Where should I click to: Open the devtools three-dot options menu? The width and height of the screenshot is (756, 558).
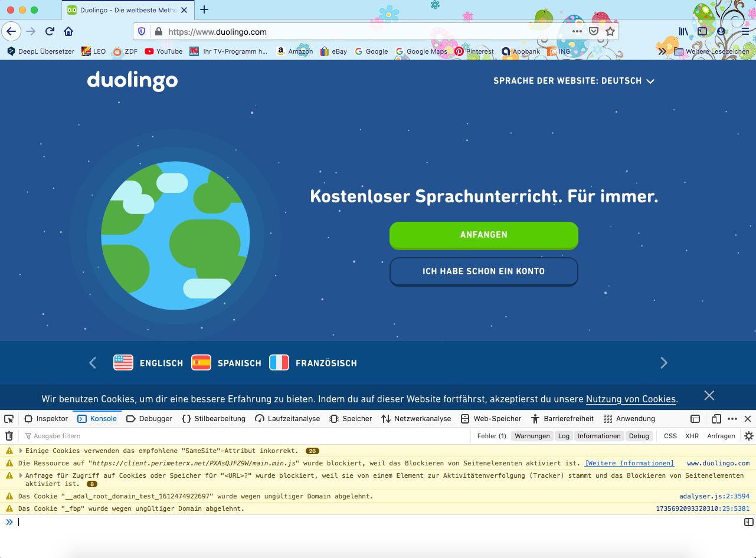[x=732, y=419]
